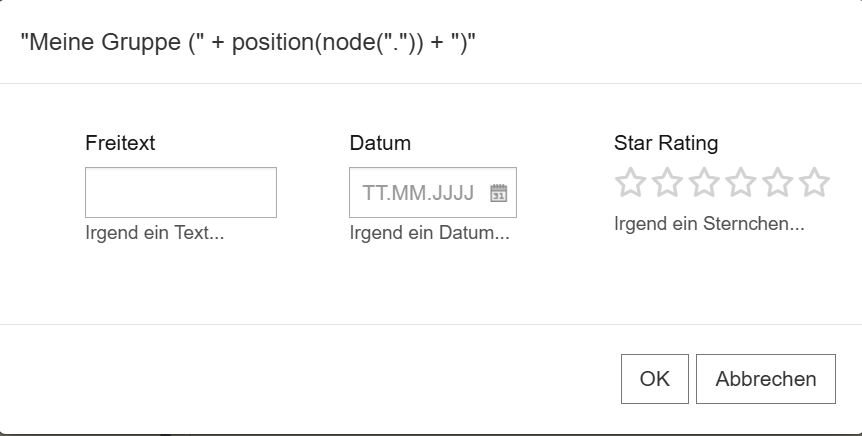Click the empty footer area left of OK
The height and width of the screenshot is (436, 862).
[300, 379]
